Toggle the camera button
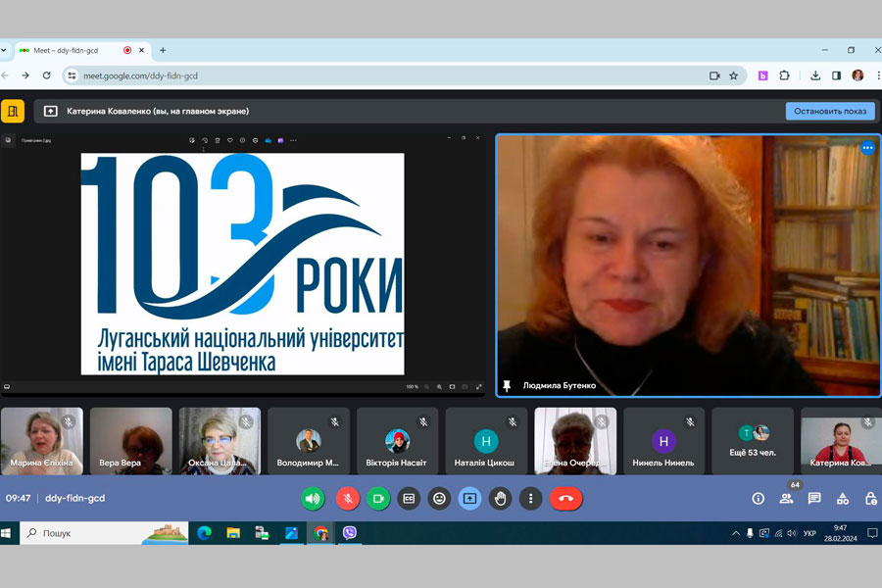The width and height of the screenshot is (882, 588). click(378, 499)
